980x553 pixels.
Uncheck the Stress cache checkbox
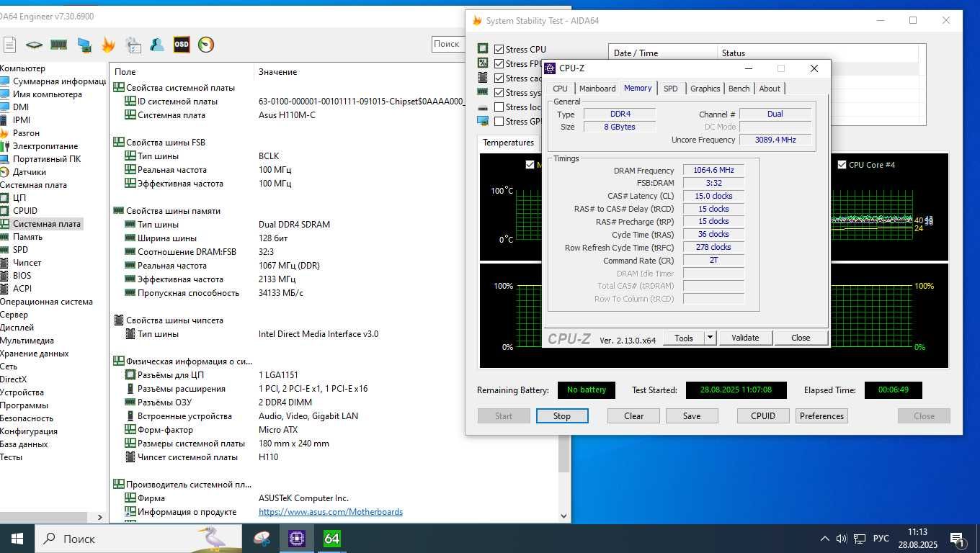(499, 78)
